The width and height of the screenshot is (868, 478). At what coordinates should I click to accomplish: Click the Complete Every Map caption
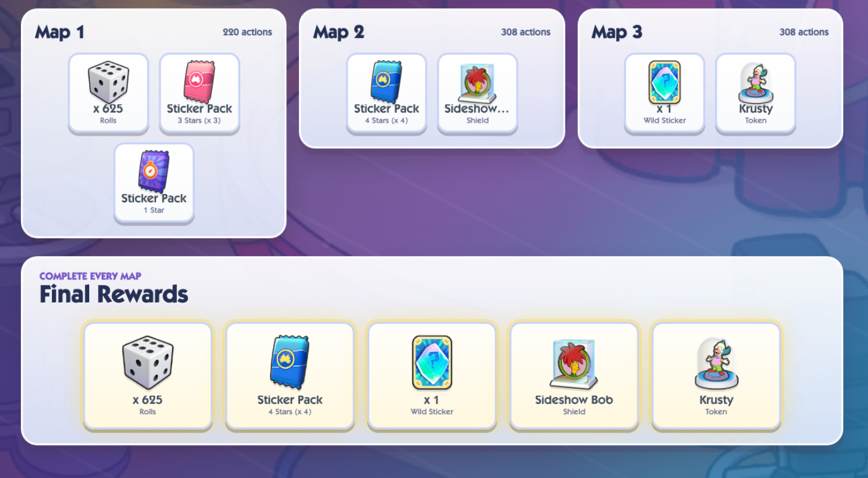click(90, 276)
